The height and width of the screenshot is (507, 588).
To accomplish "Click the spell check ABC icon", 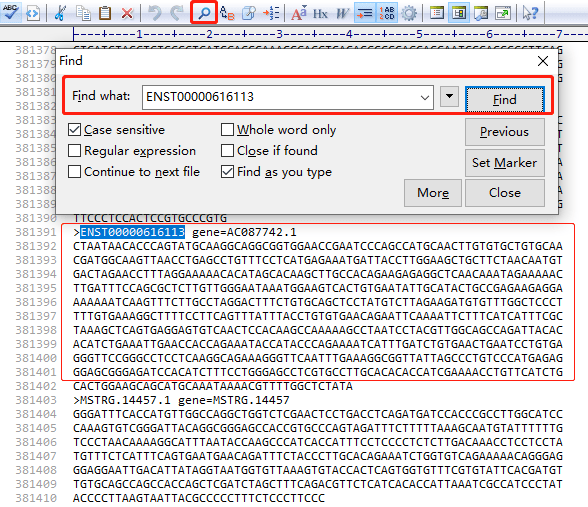I will (x=10, y=13).
